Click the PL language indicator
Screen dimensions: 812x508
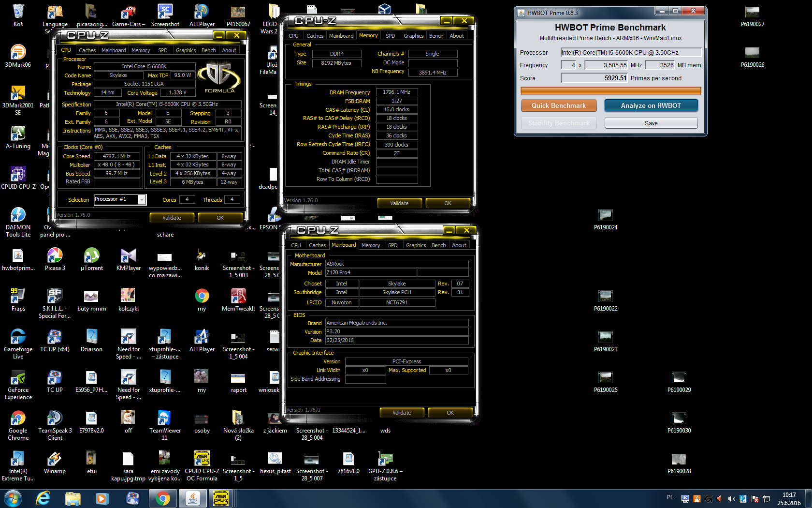[670, 497]
